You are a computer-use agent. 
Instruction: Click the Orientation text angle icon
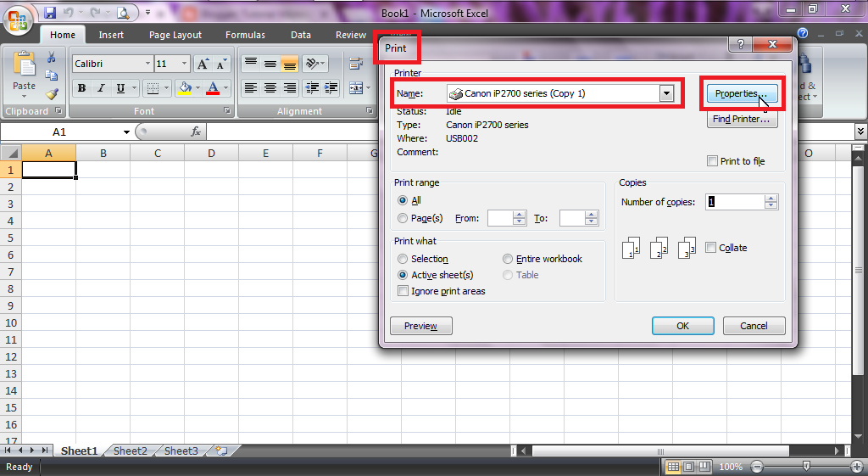coord(312,63)
